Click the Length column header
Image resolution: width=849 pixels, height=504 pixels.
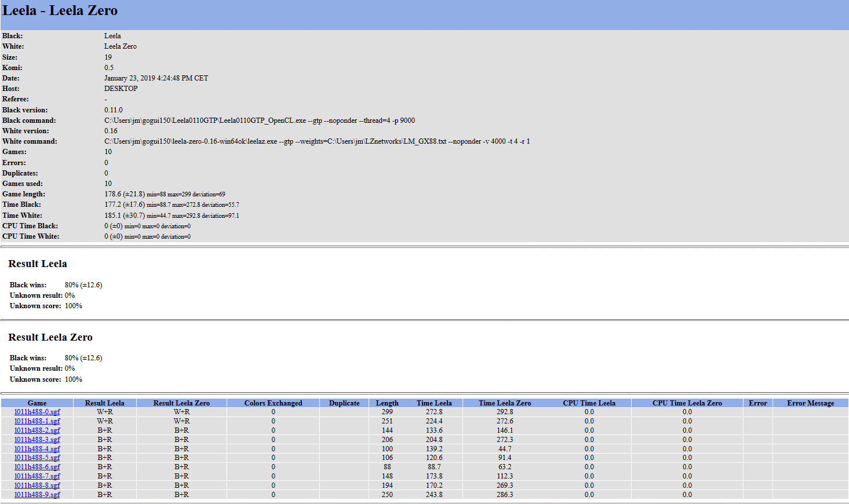coord(387,403)
